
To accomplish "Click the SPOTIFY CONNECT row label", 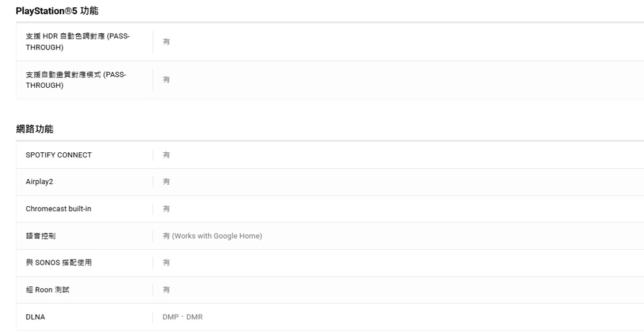I will (x=59, y=155).
